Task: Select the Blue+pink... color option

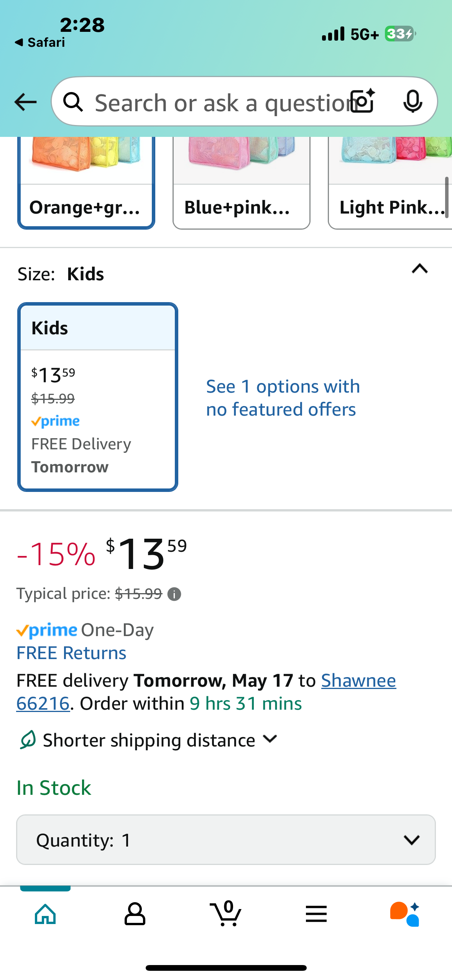Action: [x=242, y=183]
